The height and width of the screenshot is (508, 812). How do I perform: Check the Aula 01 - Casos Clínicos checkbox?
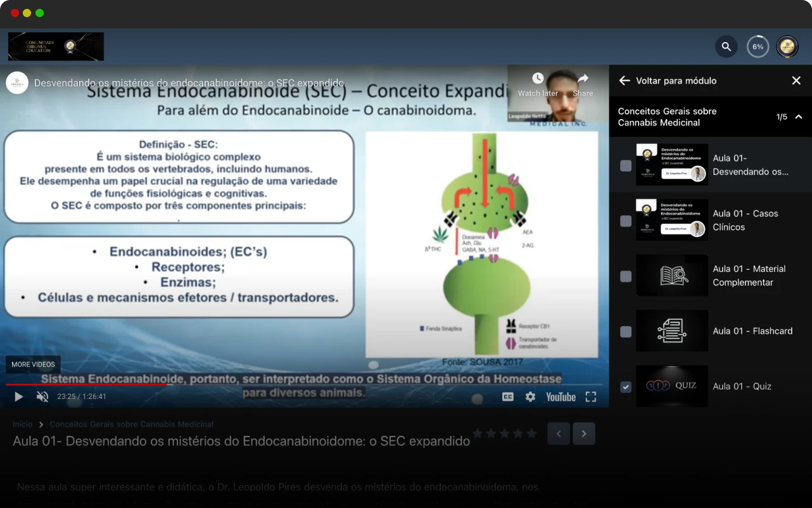(x=626, y=220)
